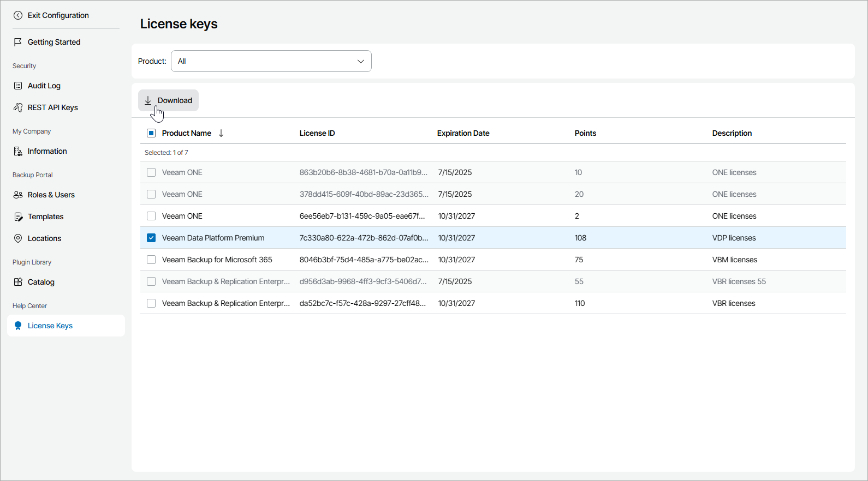Check the VBR licenses row with 110 points

(151, 303)
